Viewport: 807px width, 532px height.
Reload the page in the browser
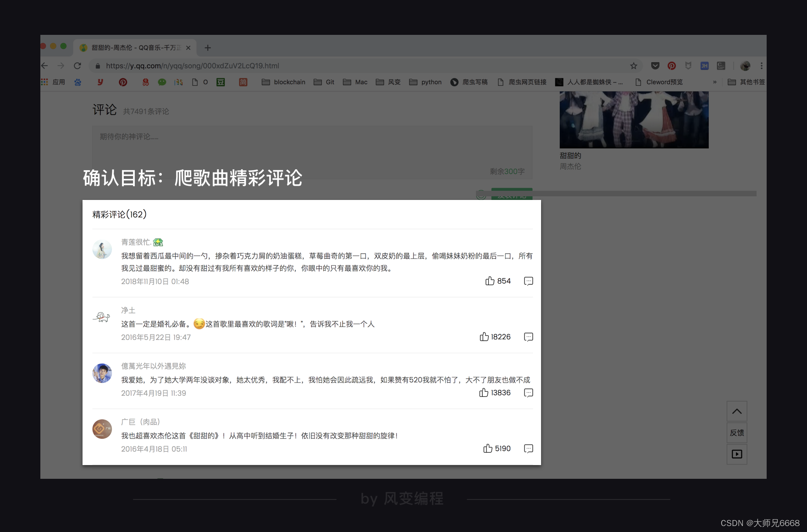[x=77, y=66]
